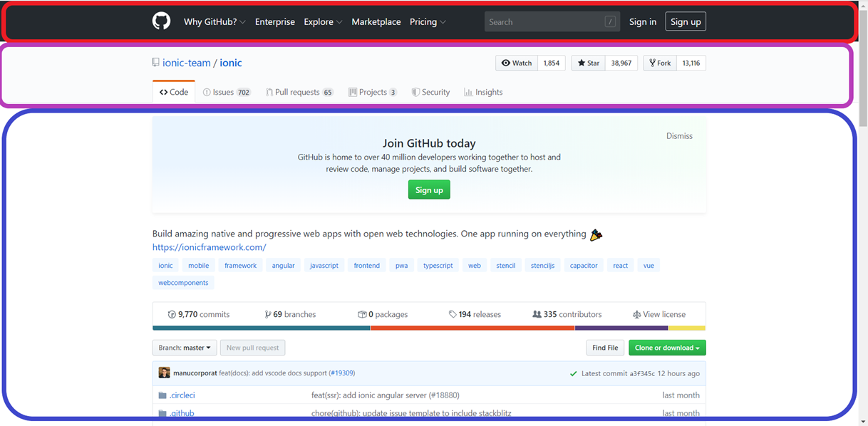The height and width of the screenshot is (426, 868).
Task: Click the Find File button
Action: 605,348
